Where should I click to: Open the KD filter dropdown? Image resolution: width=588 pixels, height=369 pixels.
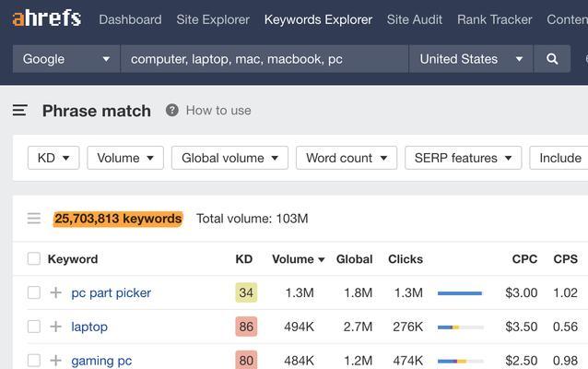coord(53,158)
